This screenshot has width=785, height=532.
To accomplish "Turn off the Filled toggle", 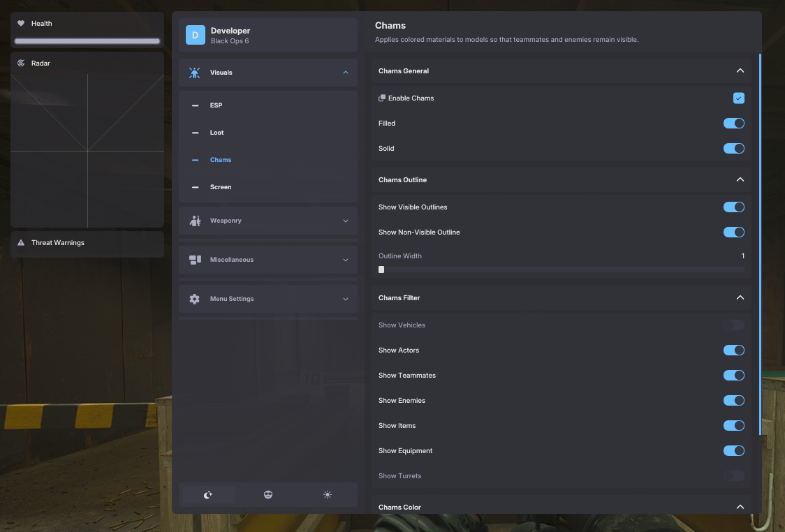I will coord(733,124).
